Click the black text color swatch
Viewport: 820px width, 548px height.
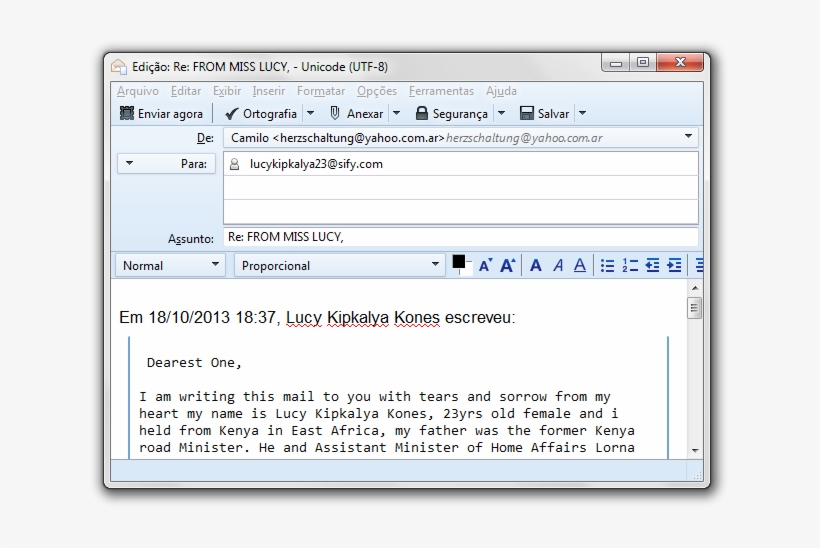[459, 262]
